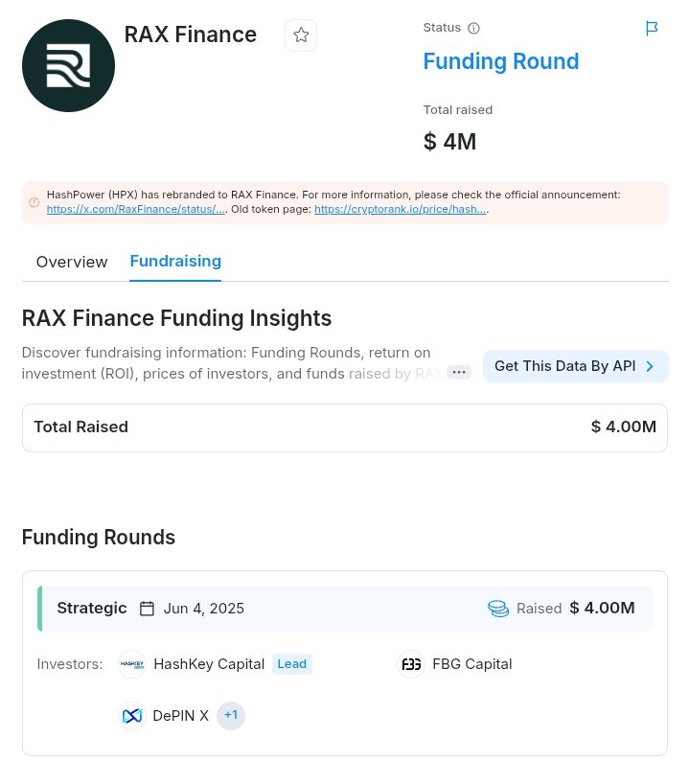The image size is (689, 784).
Task: Click the calendar icon beside Jun 4, 2025
Action: coord(147,609)
